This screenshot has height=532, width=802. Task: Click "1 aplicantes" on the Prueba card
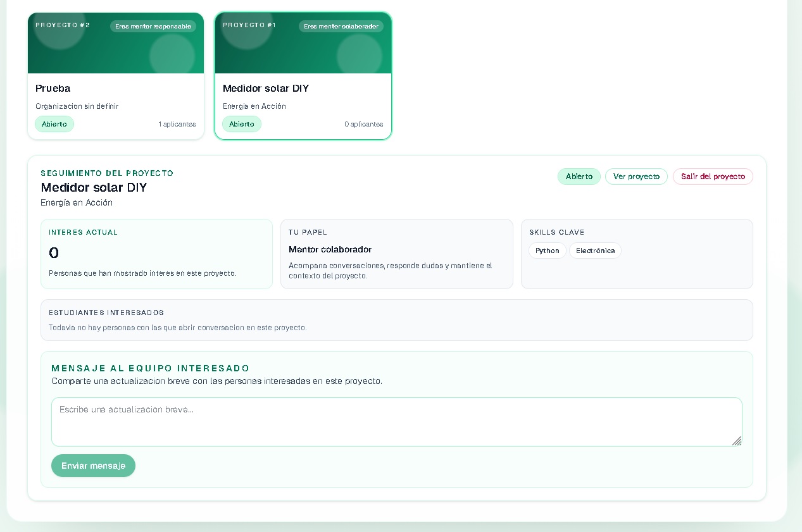click(x=177, y=125)
